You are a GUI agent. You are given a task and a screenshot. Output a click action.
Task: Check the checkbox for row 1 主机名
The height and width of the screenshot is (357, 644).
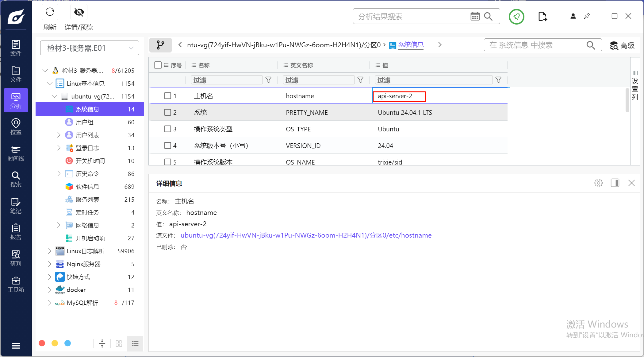pos(167,96)
